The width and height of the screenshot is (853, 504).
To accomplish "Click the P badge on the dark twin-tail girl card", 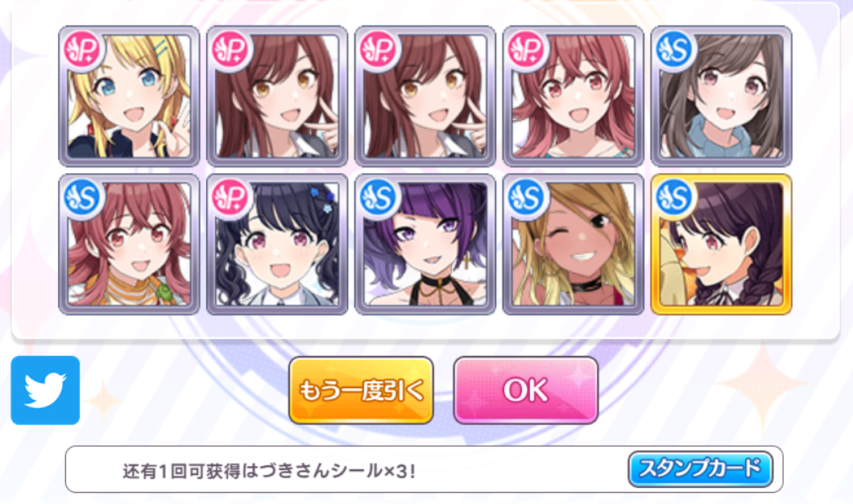I will click(x=230, y=197).
